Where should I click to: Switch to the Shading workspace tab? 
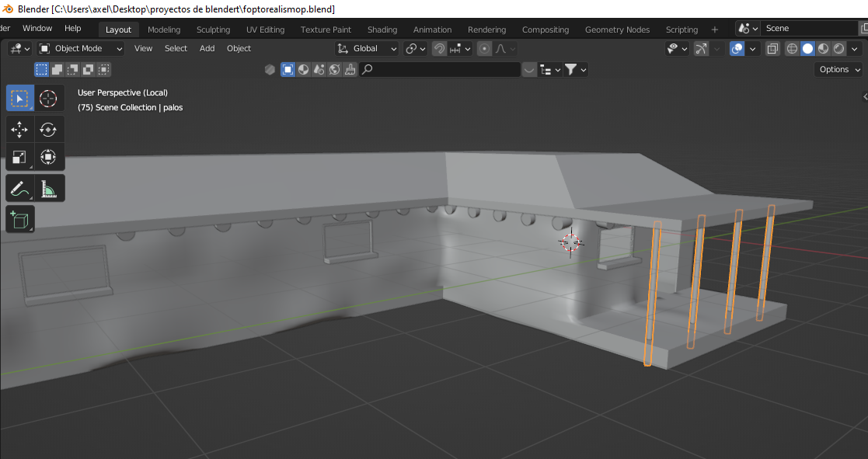[382, 30]
